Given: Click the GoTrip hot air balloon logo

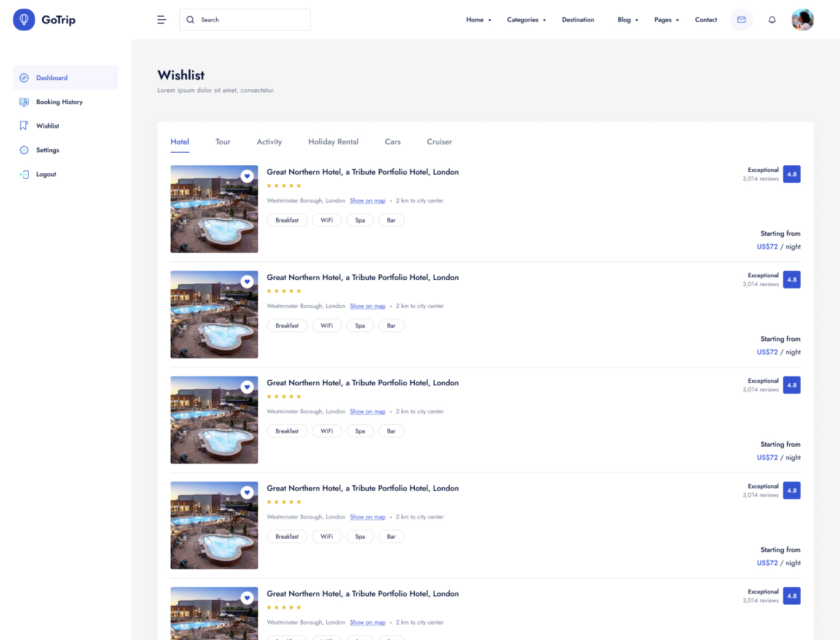Looking at the screenshot, I should tap(23, 19).
